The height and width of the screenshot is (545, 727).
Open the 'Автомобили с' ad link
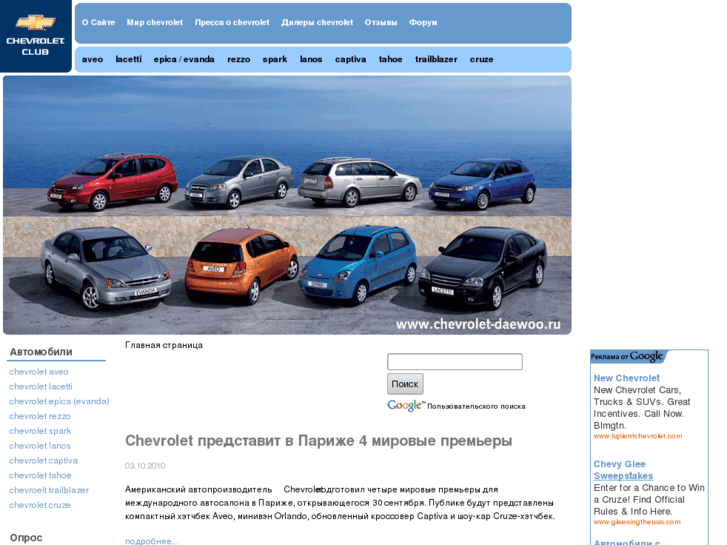coord(627,542)
